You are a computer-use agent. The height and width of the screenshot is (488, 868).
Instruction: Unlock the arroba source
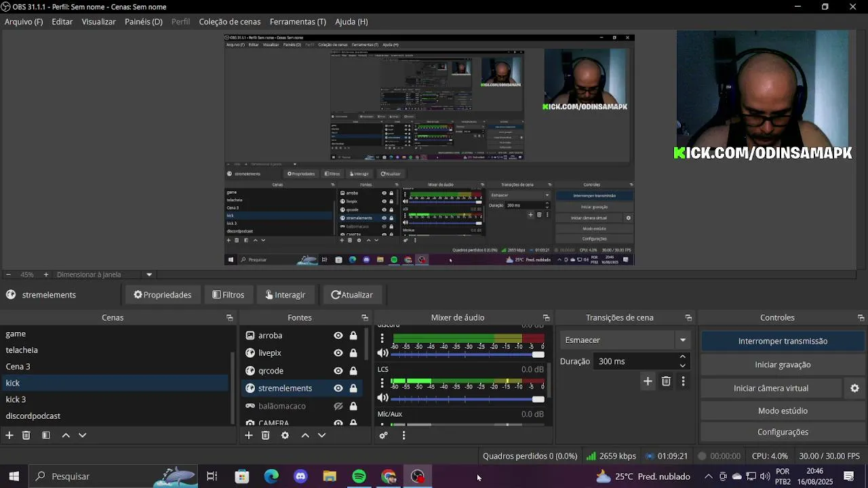353,335
